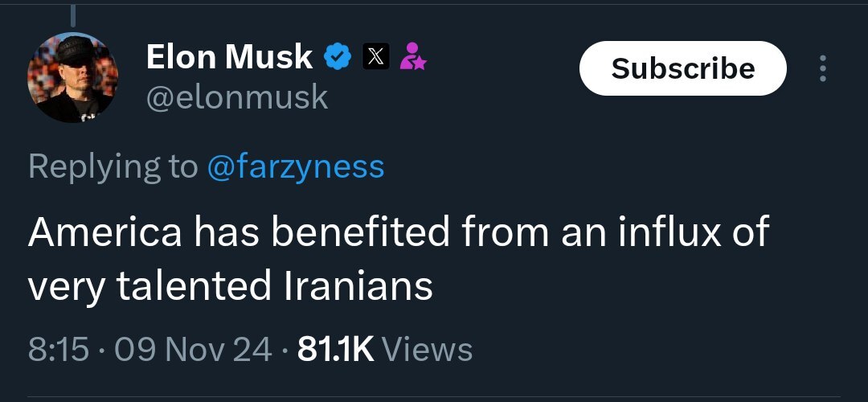Open Elon Musk's profile picture
The height and width of the screenshot is (402, 868).
point(72,79)
